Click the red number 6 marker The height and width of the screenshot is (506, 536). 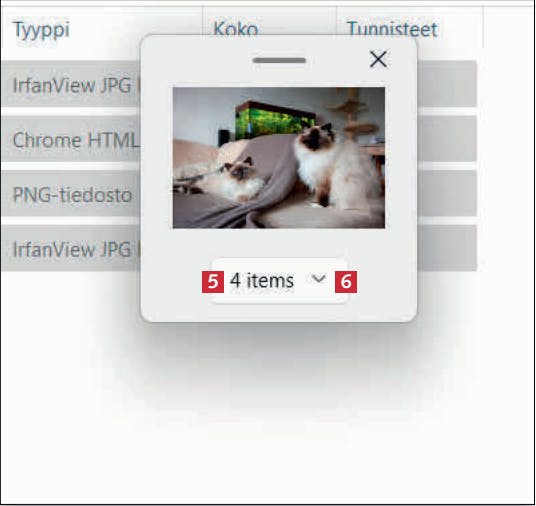[346, 282]
